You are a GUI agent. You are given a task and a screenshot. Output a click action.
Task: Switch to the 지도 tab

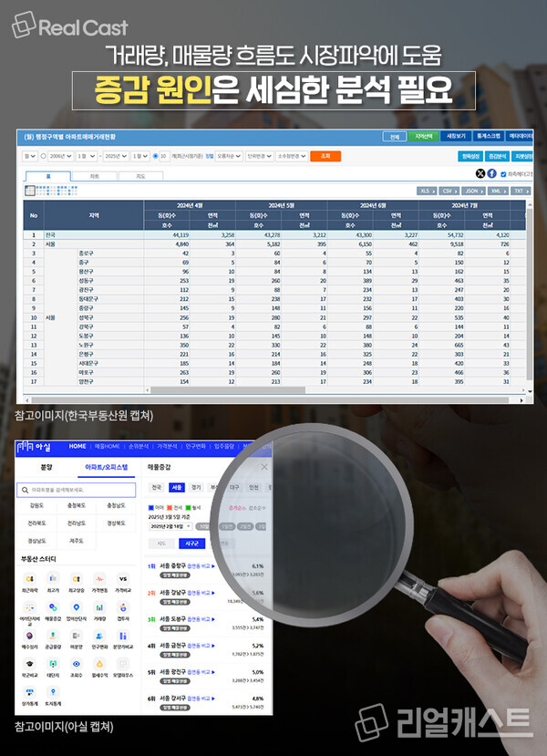point(139,175)
